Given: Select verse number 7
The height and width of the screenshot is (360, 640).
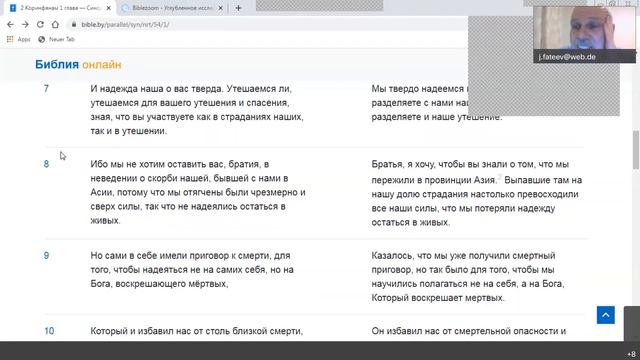Looking at the screenshot, I should coord(46,89).
